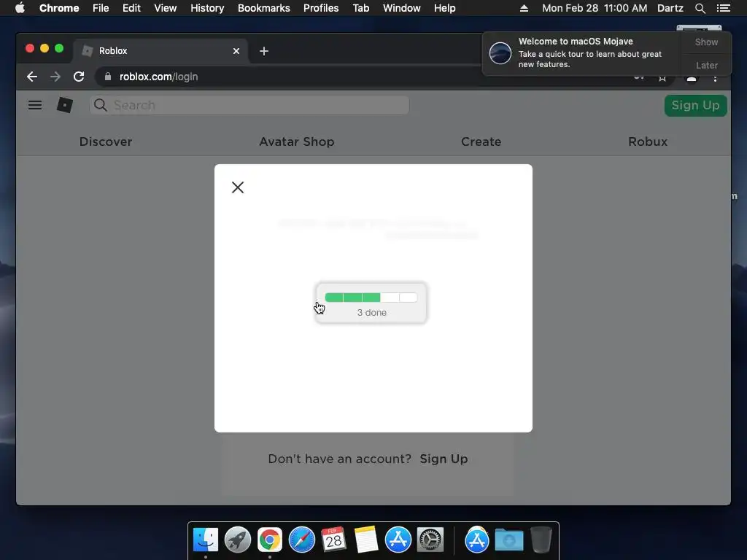This screenshot has width=747, height=560.
Task: Open the Chrome profile avatar icon
Action: [x=692, y=78]
